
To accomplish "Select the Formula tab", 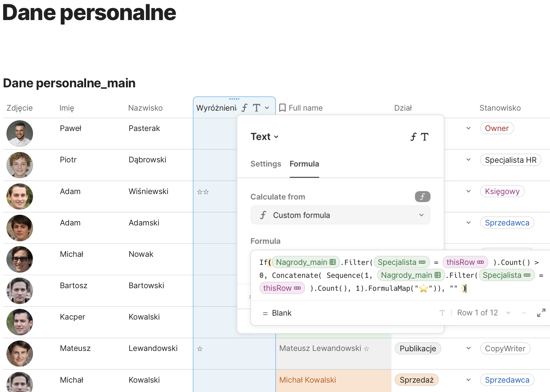I will (x=304, y=164).
